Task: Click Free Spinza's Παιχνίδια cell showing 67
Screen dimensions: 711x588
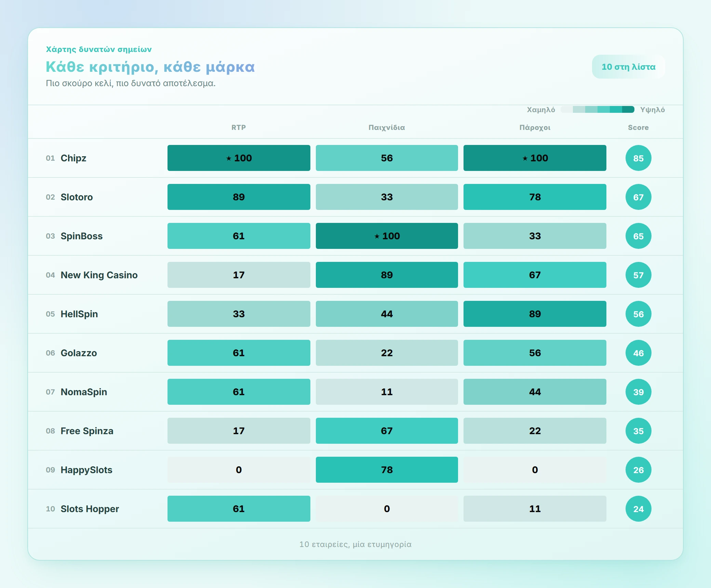Action: (387, 431)
